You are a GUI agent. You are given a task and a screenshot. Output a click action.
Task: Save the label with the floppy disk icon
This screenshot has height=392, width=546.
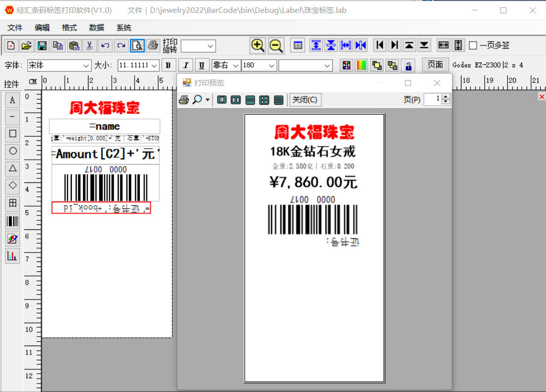[x=42, y=46]
